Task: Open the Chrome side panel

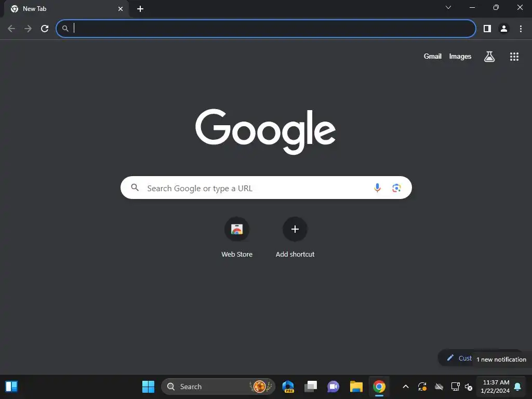Action: pyautogui.click(x=487, y=29)
